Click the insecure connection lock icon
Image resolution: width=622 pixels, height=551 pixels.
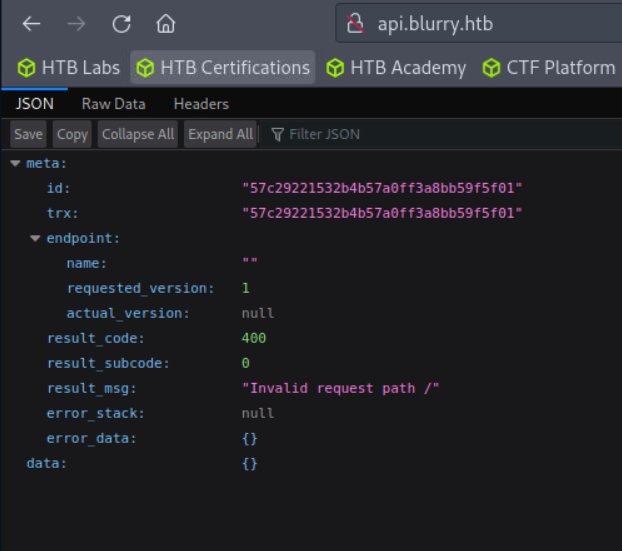point(353,24)
